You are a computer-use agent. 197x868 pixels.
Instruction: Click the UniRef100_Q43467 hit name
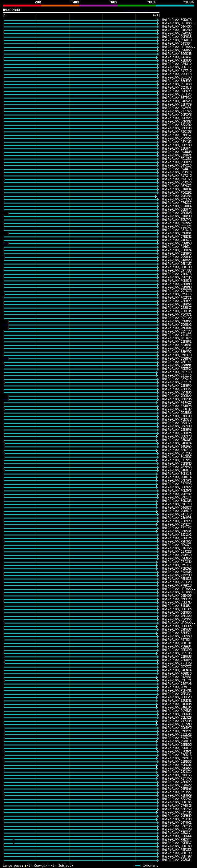click(177, 57)
